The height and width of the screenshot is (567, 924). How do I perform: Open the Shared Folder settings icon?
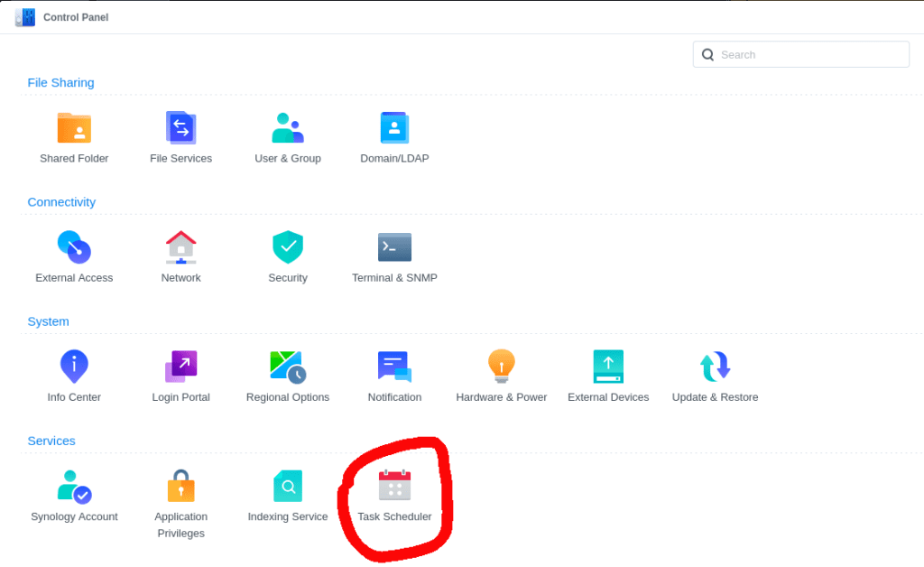(x=74, y=128)
